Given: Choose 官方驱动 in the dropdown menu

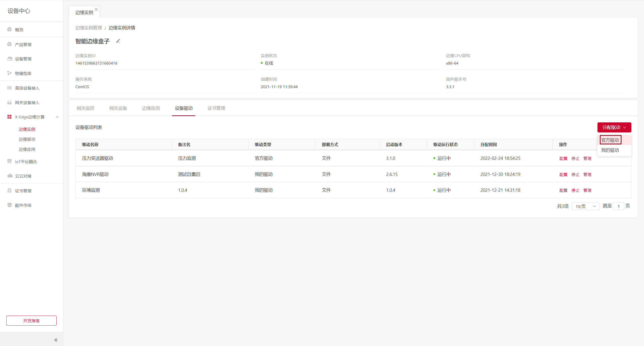Looking at the screenshot, I should click(x=610, y=140).
